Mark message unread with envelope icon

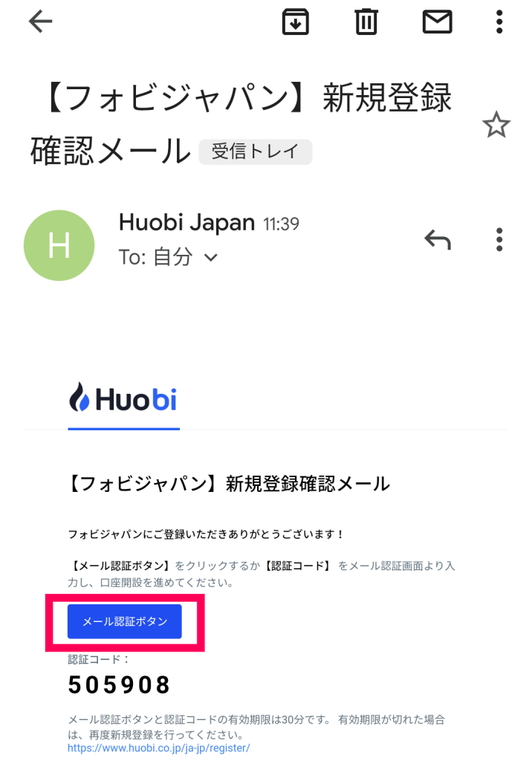click(x=438, y=22)
